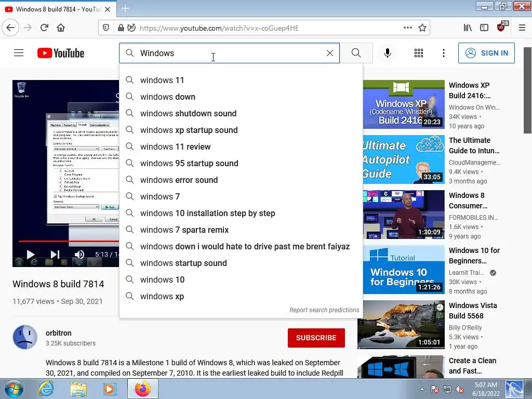
Task: Click the Firefox back arrow button
Action: click(10, 28)
